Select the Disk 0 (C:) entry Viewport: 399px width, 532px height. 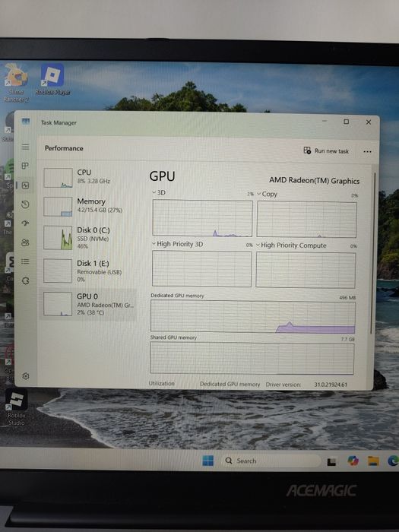[89, 238]
